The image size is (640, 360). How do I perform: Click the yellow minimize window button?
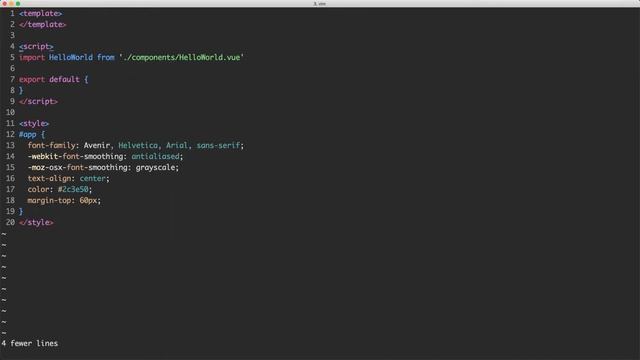(x=11, y=4)
